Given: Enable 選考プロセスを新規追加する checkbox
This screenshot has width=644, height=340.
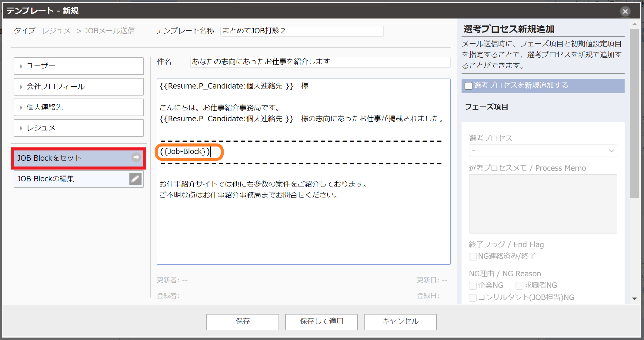Looking at the screenshot, I should (x=469, y=86).
